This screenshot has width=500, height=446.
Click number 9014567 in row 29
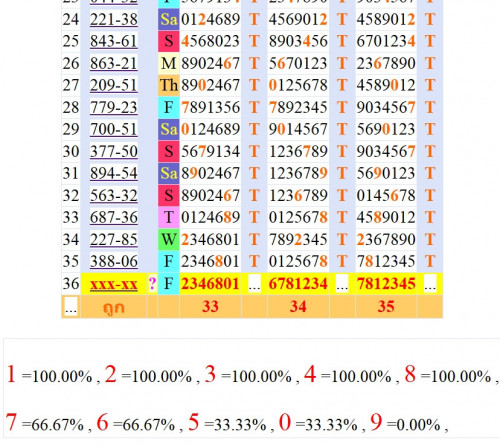(298, 129)
